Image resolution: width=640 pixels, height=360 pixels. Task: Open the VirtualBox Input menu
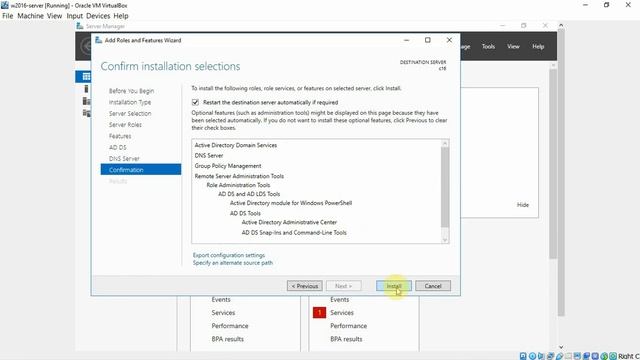click(x=75, y=16)
